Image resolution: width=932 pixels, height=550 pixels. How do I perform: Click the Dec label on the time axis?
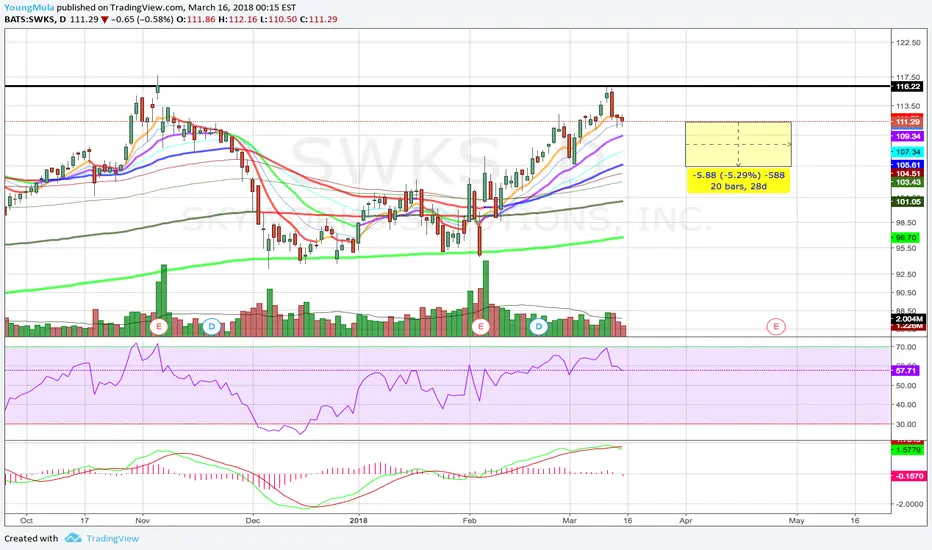coord(253,520)
